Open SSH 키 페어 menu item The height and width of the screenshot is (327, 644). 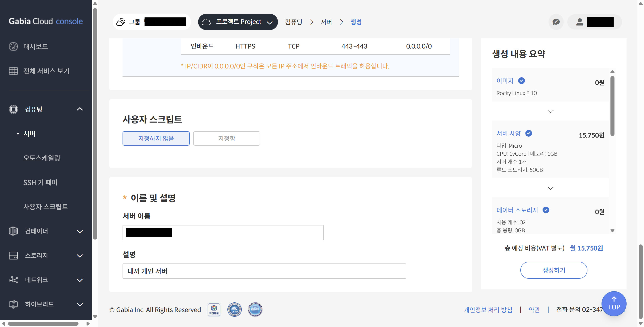click(40, 183)
